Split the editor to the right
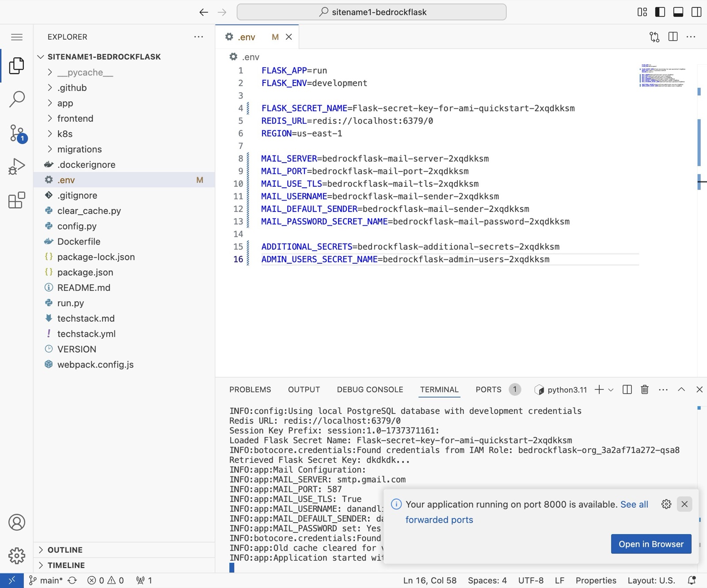This screenshot has height=588, width=707. pos(673,37)
